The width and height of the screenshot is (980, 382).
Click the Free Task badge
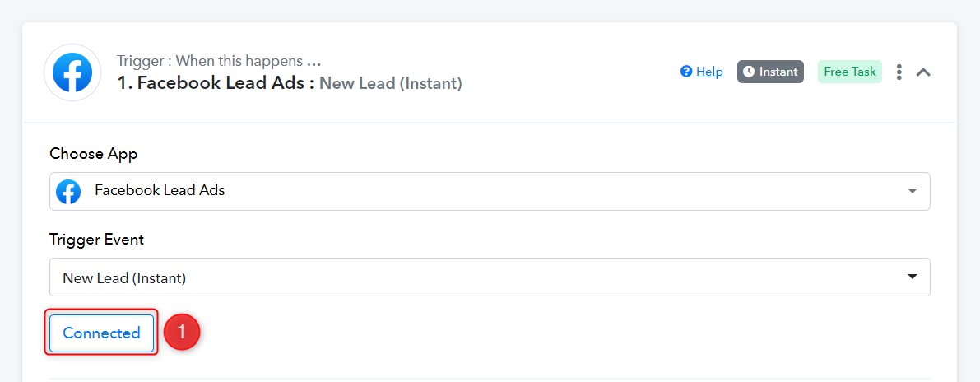850,72
